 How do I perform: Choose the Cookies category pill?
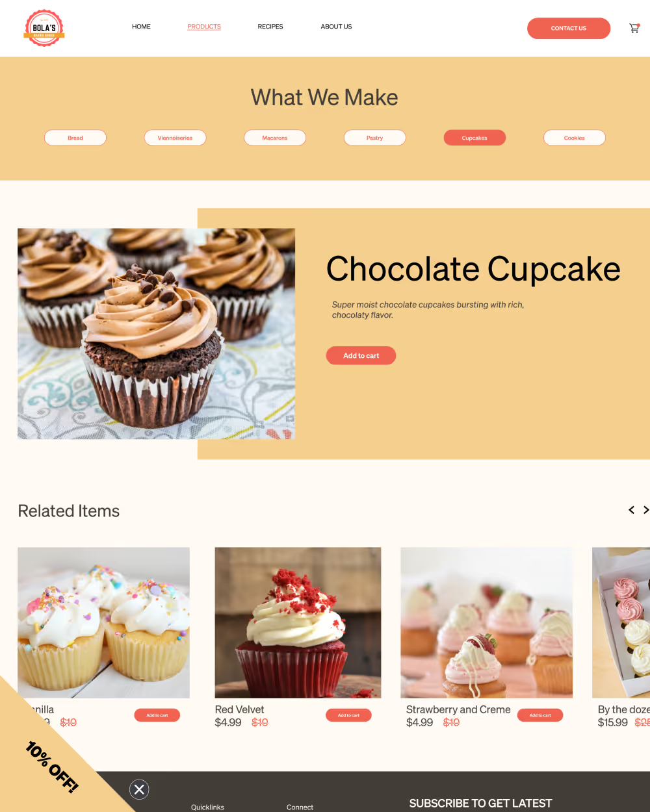575,138
